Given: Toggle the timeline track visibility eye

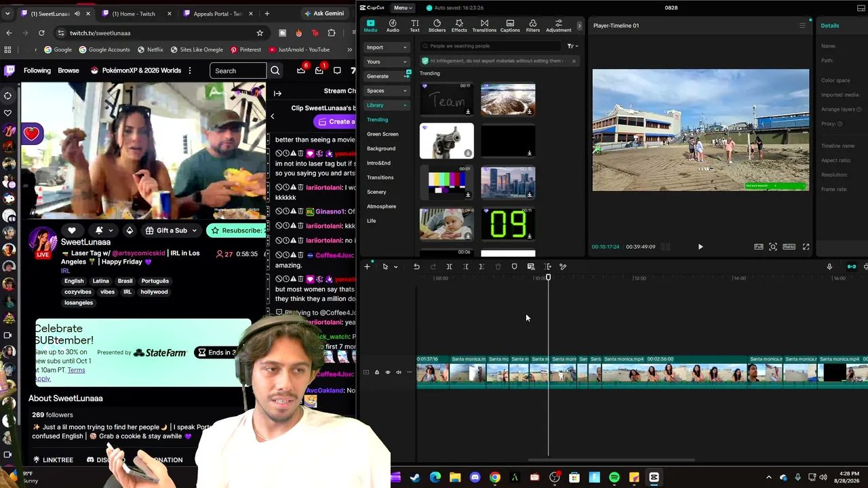Looking at the screenshot, I should (388, 372).
